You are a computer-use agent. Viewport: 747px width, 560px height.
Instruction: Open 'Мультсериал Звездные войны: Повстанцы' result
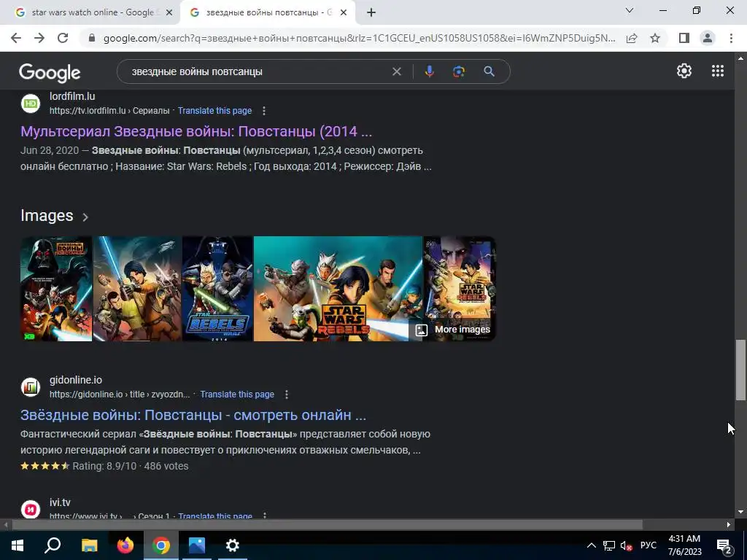(x=196, y=131)
